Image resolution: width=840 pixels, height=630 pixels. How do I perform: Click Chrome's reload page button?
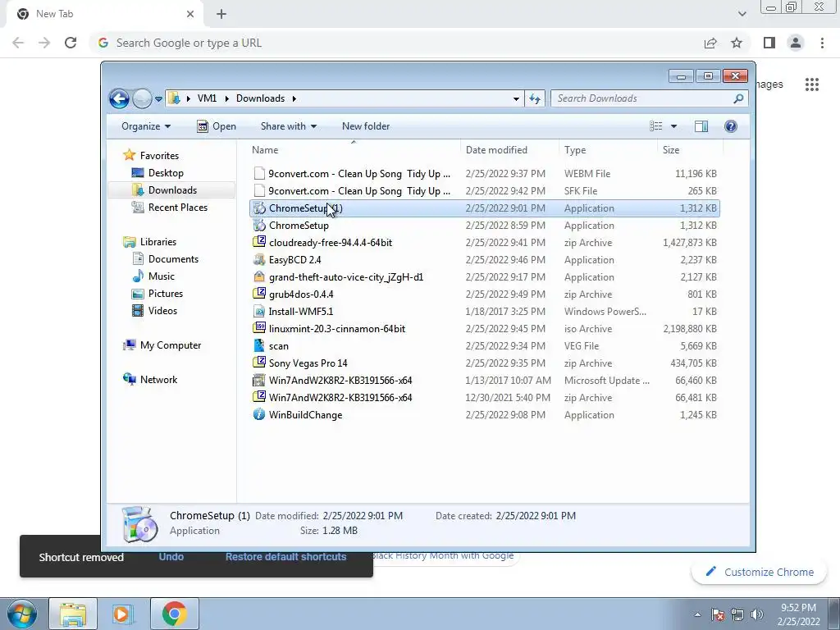(x=71, y=43)
